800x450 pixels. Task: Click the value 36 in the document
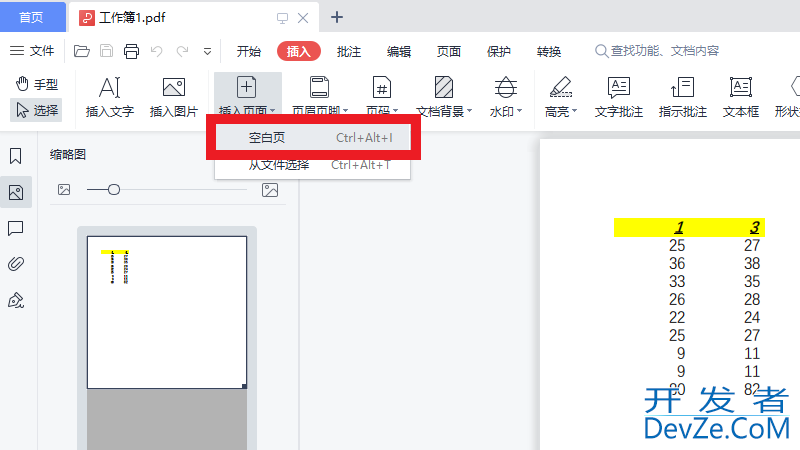point(677,264)
